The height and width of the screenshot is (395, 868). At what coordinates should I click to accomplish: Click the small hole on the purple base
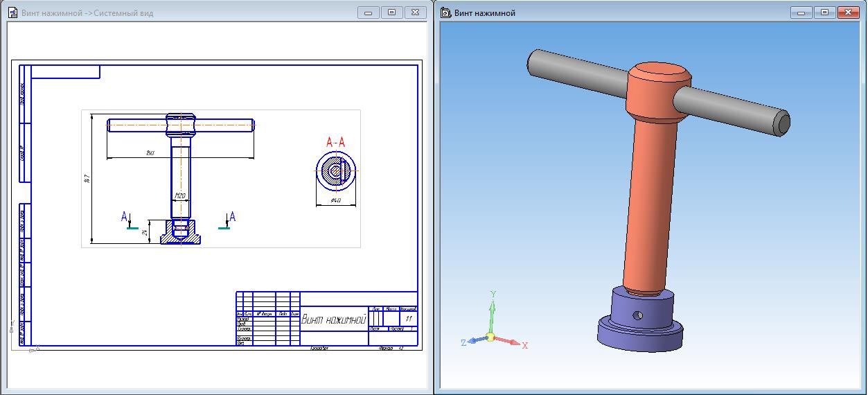(638, 315)
